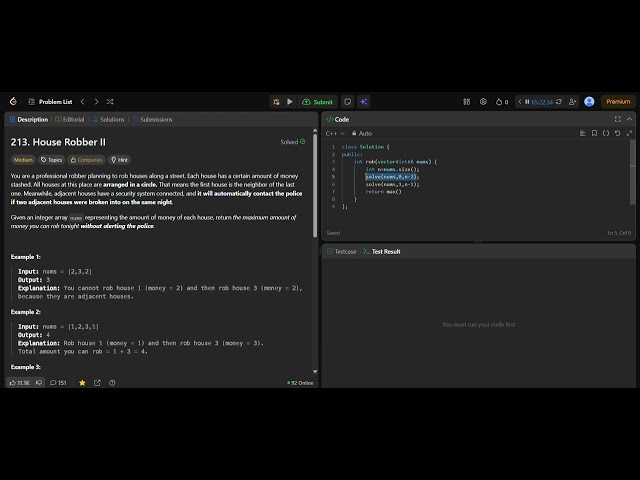640x480 pixels.
Task: Open the settings gear icon
Action: [x=483, y=102]
